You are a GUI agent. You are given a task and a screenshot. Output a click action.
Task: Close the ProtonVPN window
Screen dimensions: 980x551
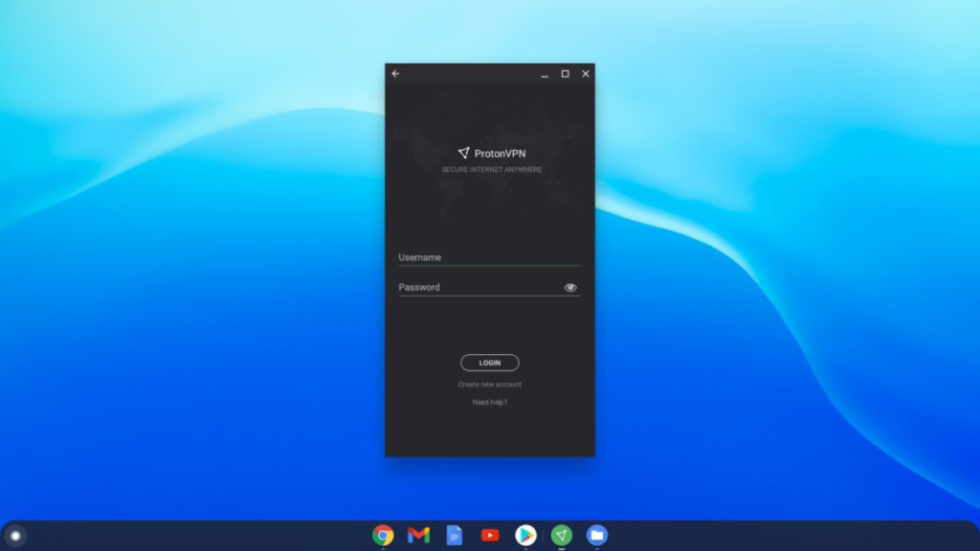click(x=586, y=74)
